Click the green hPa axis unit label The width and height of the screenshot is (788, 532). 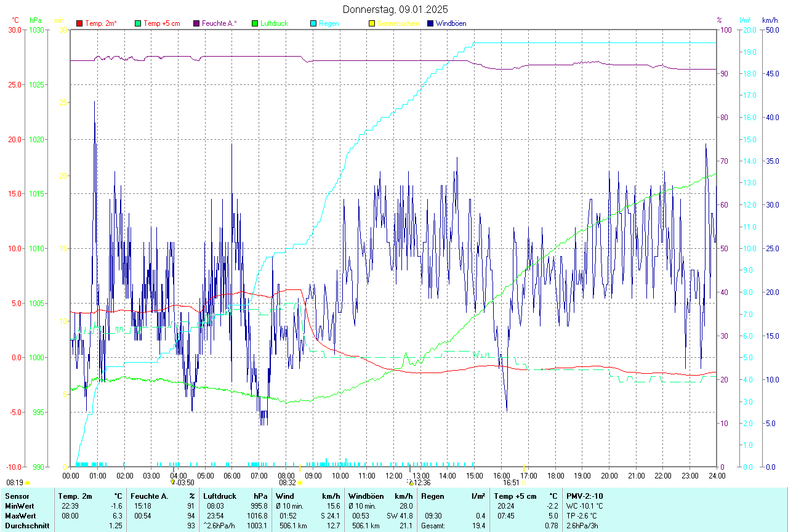(36, 20)
